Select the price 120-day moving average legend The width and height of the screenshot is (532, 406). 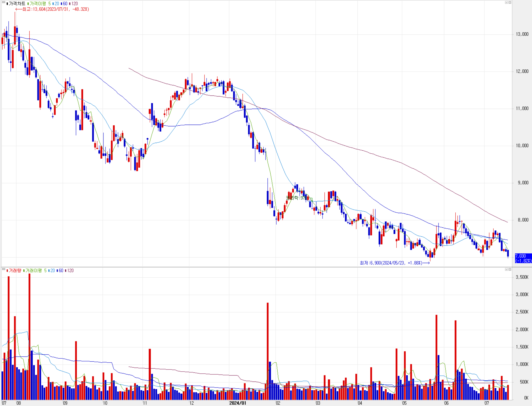pos(74,4)
